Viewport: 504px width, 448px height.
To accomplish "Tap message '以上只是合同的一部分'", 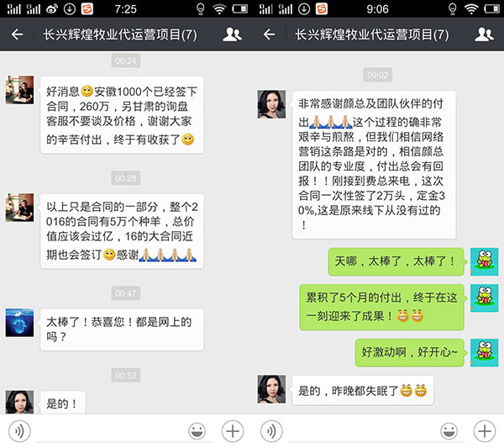I will click(122, 231).
